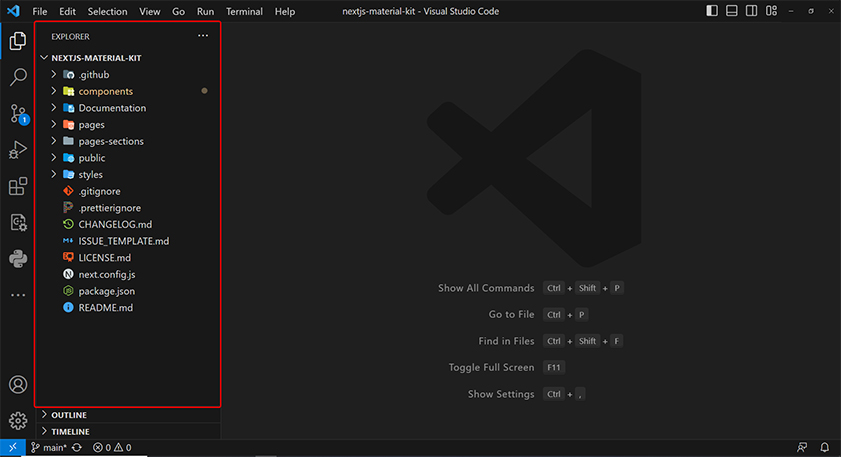Viewport: 841px width, 457px height.
Task: Click the pages folder name
Action: point(92,125)
